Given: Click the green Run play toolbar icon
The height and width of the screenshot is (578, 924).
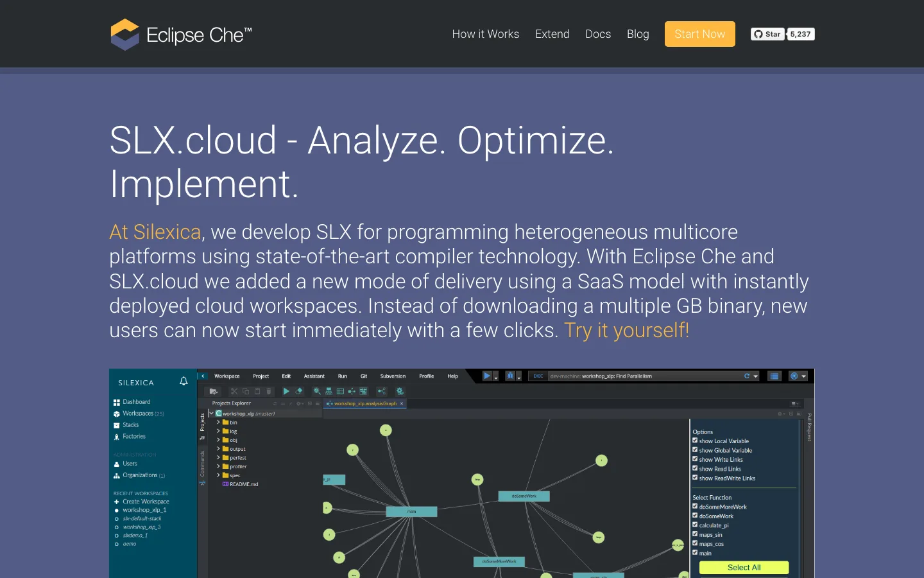Looking at the screenshot, I should (x=286, y=391).
